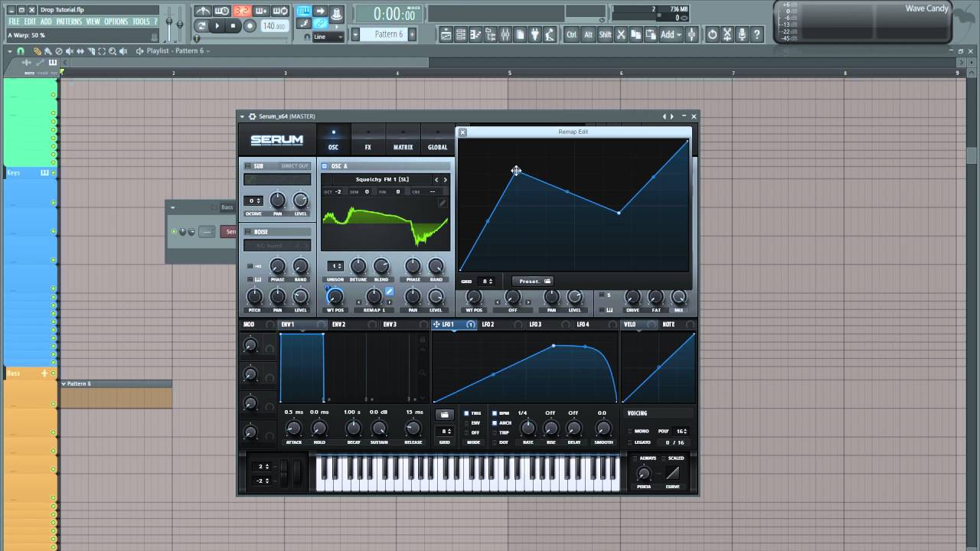Open the LFO folder preset icon
Viewport: 980px width, 551px height.
(444, 414)
